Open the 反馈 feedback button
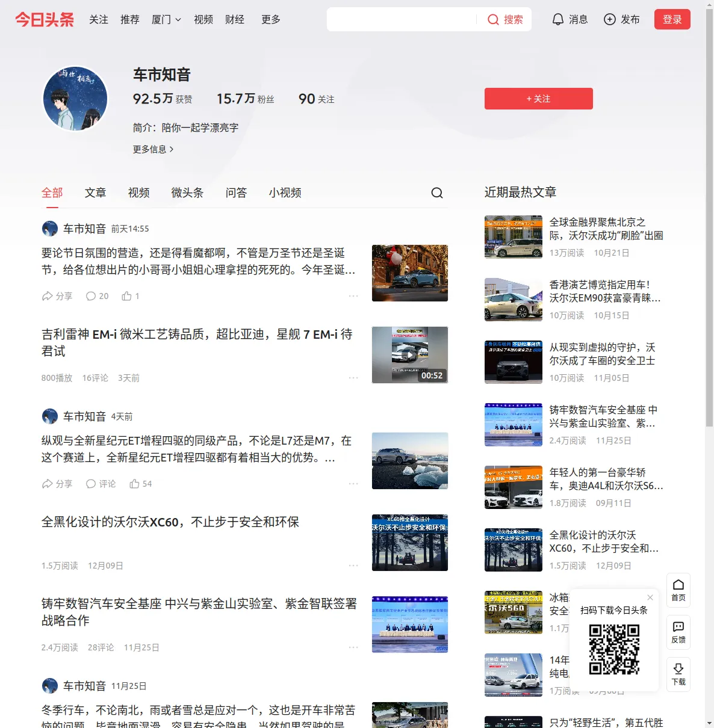The width and height of the screenshot is (714, 728). (x=678, y=632)
